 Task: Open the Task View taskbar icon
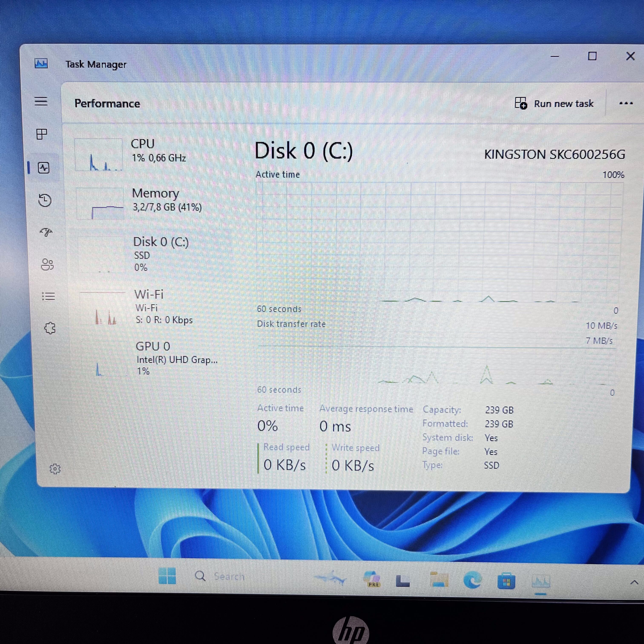click(x=403, y=581)
